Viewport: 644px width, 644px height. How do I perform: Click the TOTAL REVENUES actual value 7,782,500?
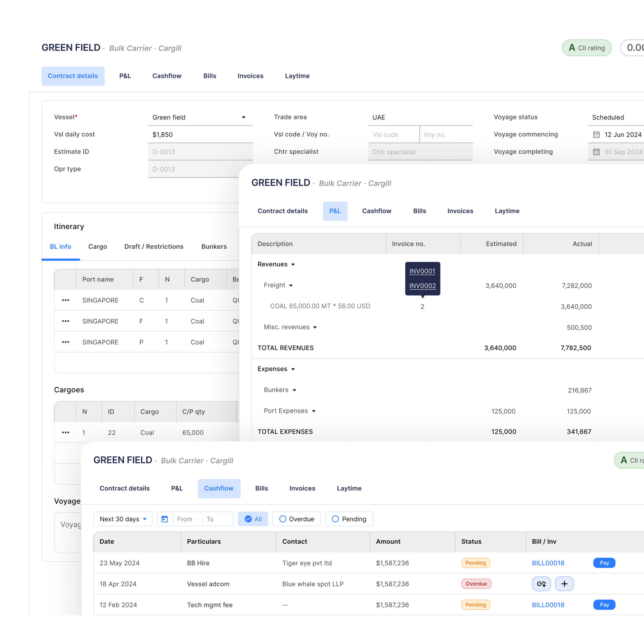point(576,348)
